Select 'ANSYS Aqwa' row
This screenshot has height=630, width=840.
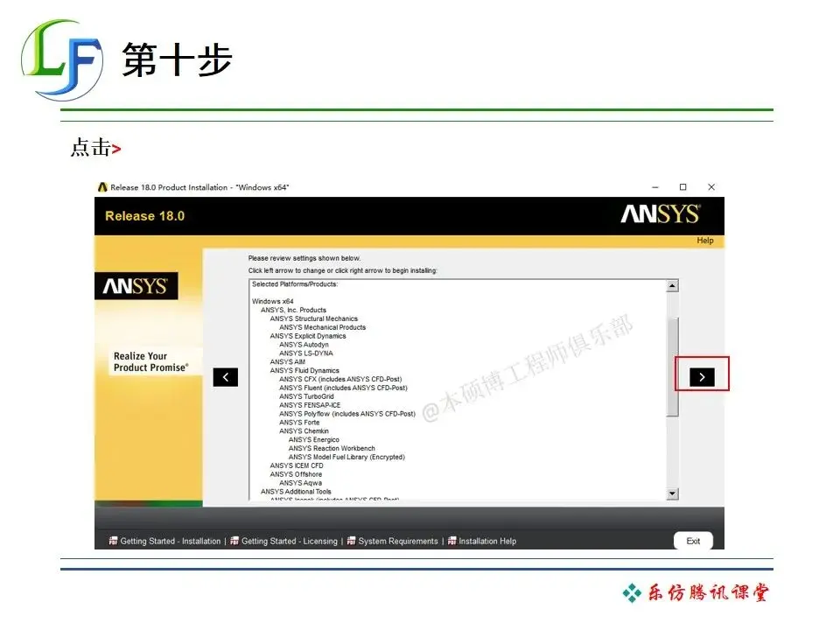click(300, 483)
